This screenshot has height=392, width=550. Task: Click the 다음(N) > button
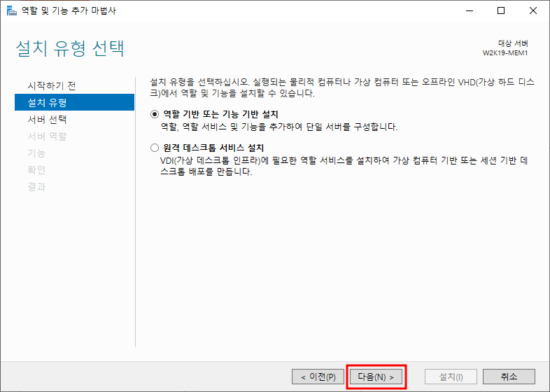(376, 377)
